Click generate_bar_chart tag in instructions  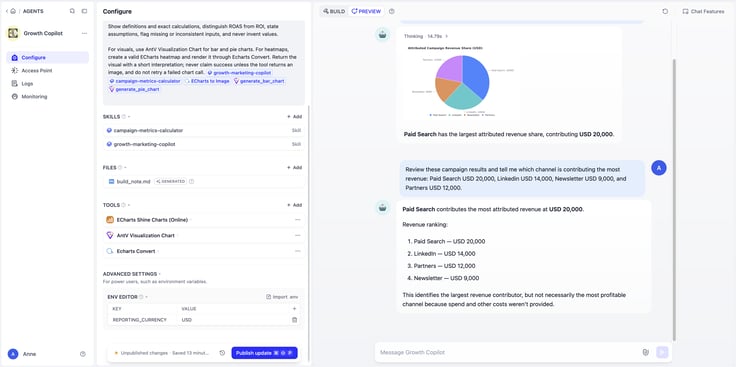click(259, 81)
